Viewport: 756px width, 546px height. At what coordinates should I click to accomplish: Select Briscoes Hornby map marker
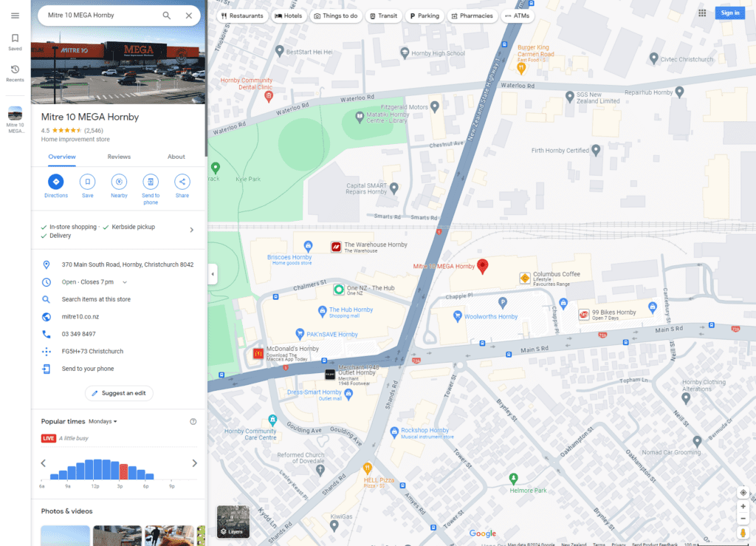(308, 246)
